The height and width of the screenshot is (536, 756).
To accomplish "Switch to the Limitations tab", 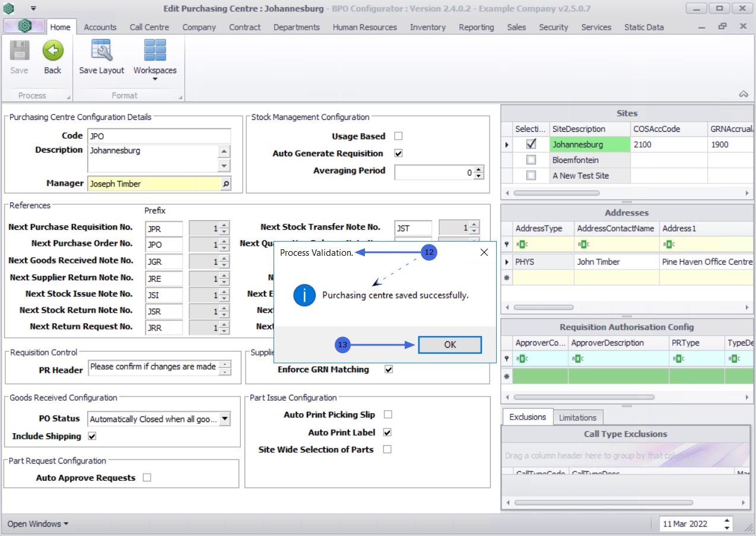I will pyautogui.click(x=577, y=417).
